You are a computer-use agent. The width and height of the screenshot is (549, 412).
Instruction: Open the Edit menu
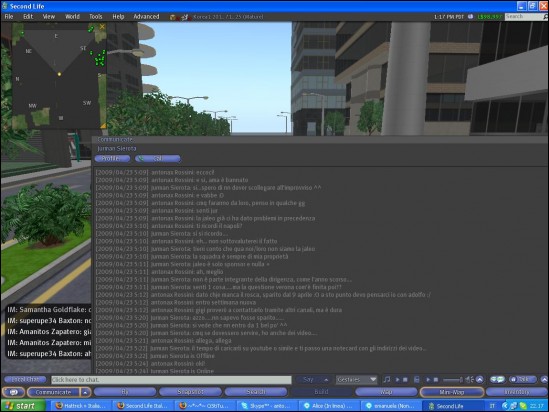tap(28, 16)
